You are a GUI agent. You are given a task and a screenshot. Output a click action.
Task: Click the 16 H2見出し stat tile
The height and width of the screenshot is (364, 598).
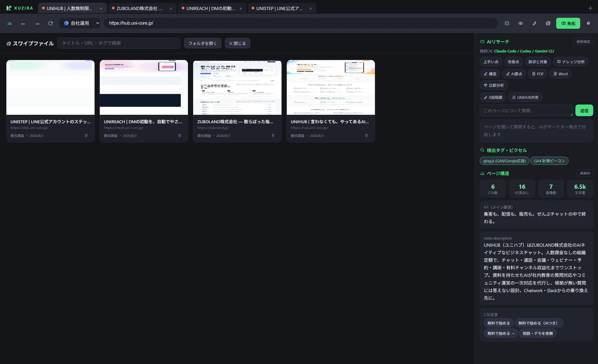pyautogui.click(x=522, y=189)
